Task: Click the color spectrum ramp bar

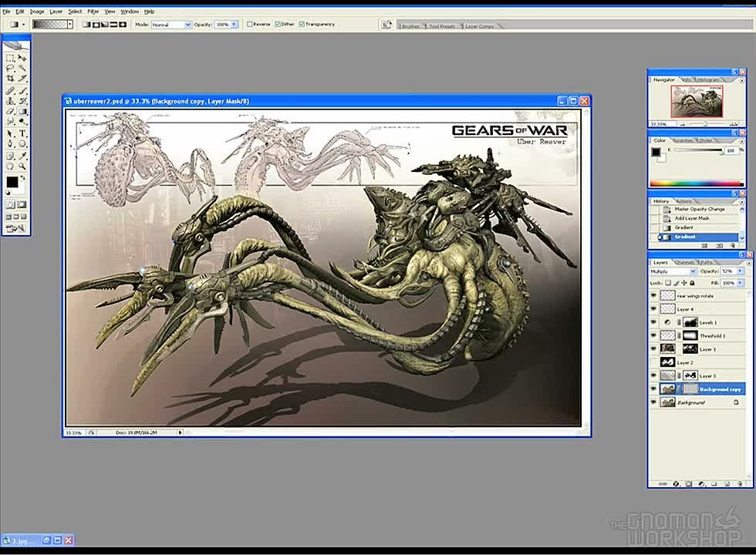Action: click(696, 183)
